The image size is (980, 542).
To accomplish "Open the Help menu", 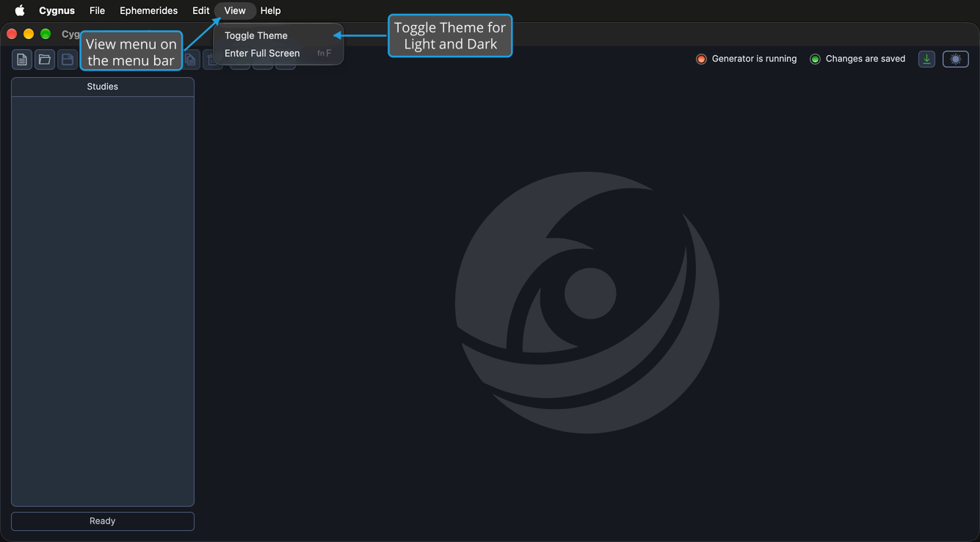I will tap(270, 10).
